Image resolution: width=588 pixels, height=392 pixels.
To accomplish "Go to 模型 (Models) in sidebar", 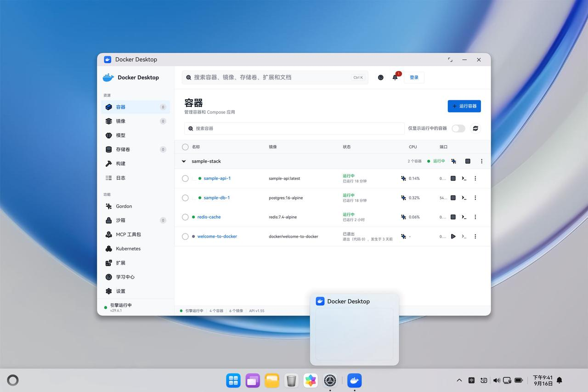I will point(136,136).
